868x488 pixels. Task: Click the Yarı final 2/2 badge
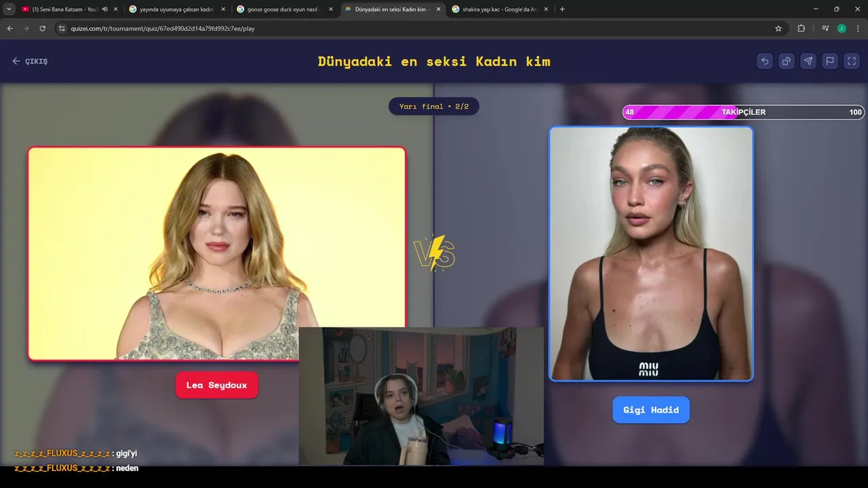click(x=434, y=106)
